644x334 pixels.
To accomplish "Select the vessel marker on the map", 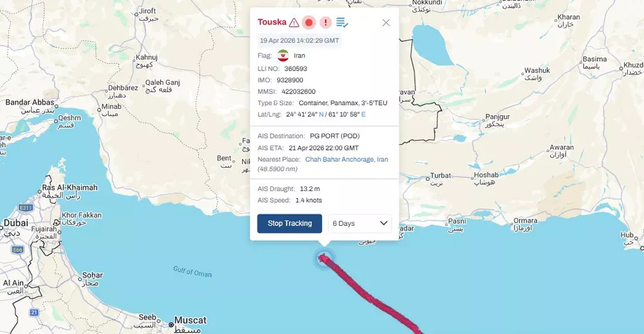I will (324, 259).
